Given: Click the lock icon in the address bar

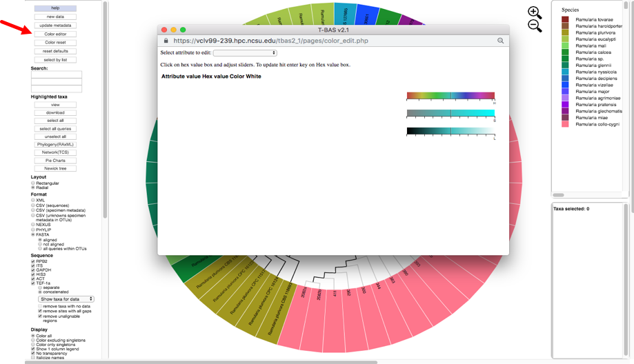Looking at the screenshot, I should (x=166, y=41).
